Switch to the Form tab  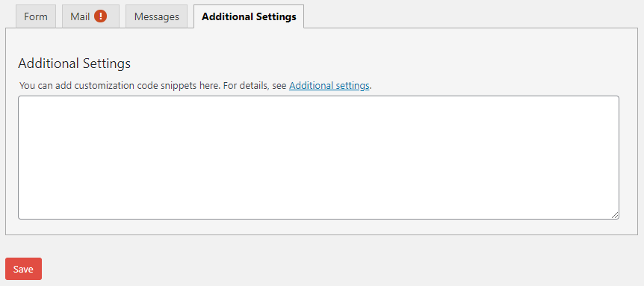click(x=36, y=17)
